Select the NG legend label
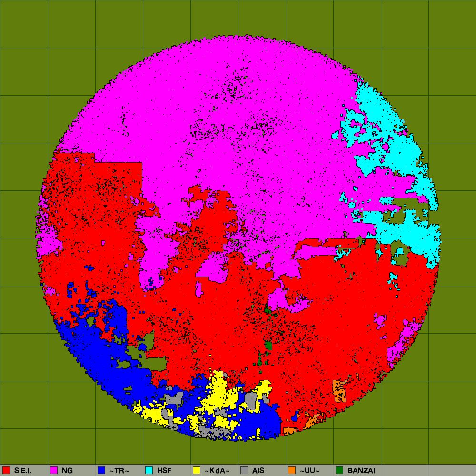 point(67,471)
